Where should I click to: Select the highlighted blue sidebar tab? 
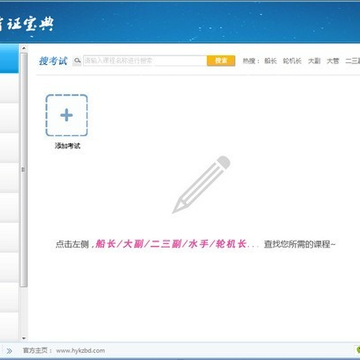[x=9, y=59]
